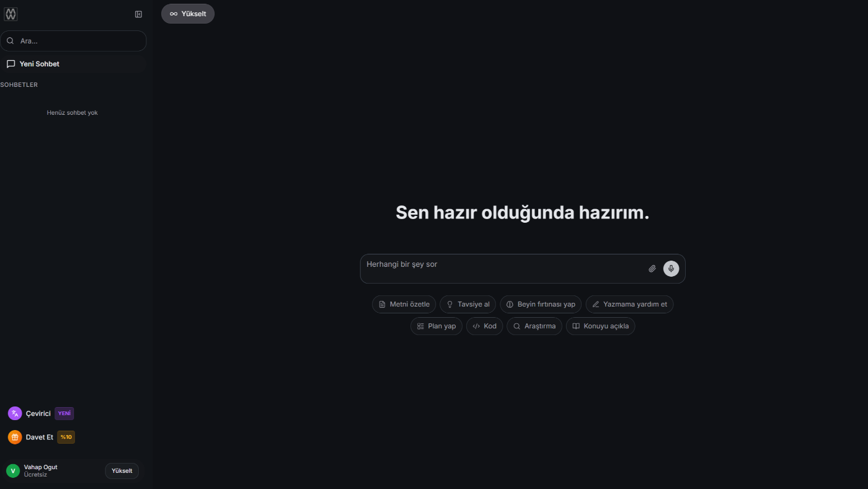Choose Konuyu açıkla suggestion
This screenshot has height=489, width=868.
point(600,326)
